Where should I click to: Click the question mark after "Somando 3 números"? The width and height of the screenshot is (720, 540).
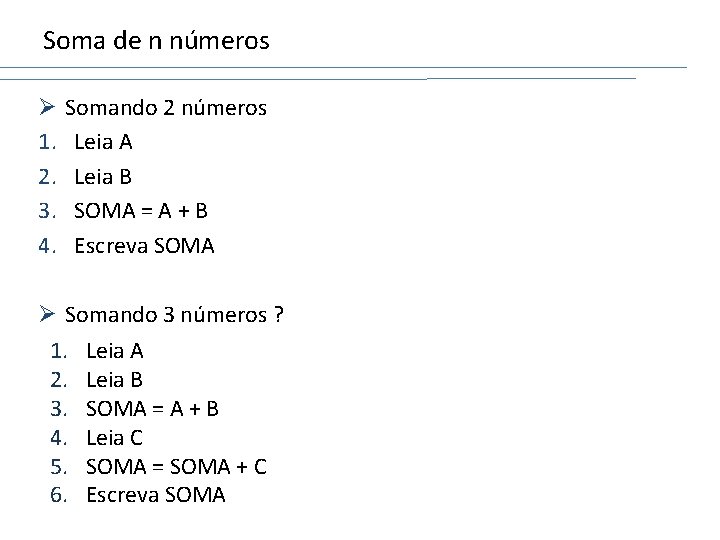278,316
